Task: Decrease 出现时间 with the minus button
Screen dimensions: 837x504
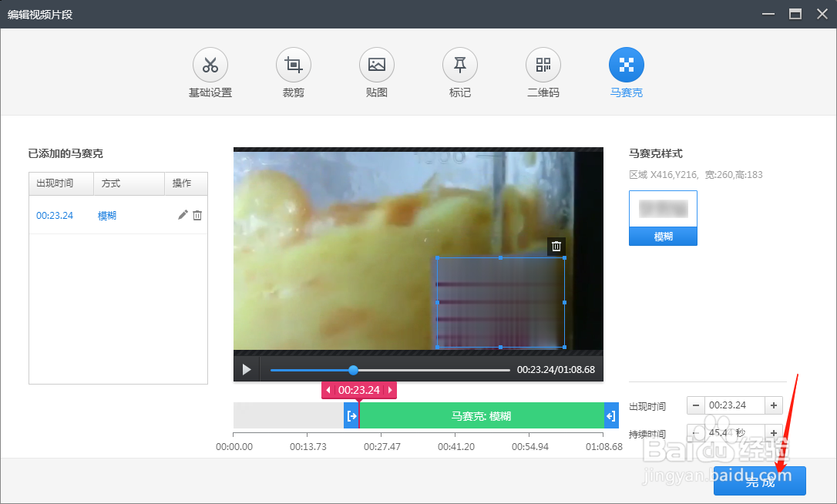Action: coord(696,405)
